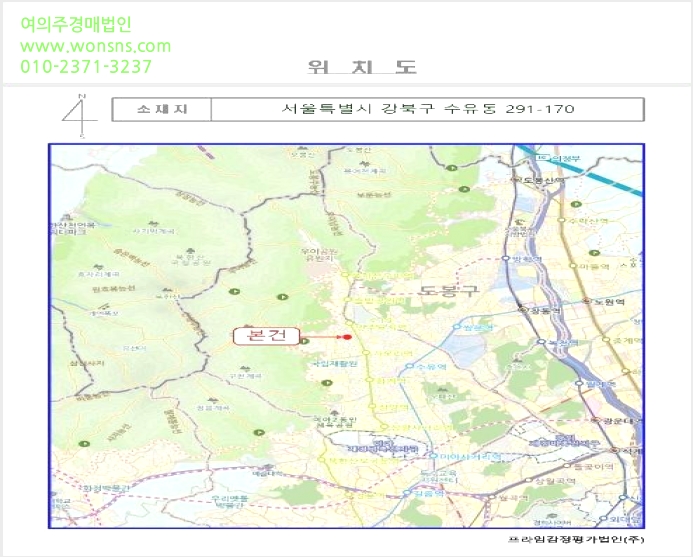Click the 북한산 국립공원 label
Image resolution: width=693 pixels, height=557 pixels.
(190, 259)
